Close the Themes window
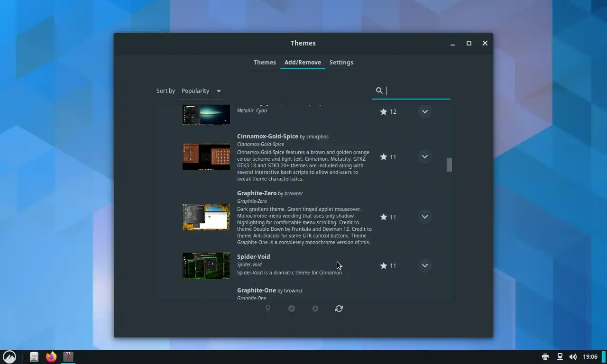The image size is (607, 364). [x=485, y=43]
